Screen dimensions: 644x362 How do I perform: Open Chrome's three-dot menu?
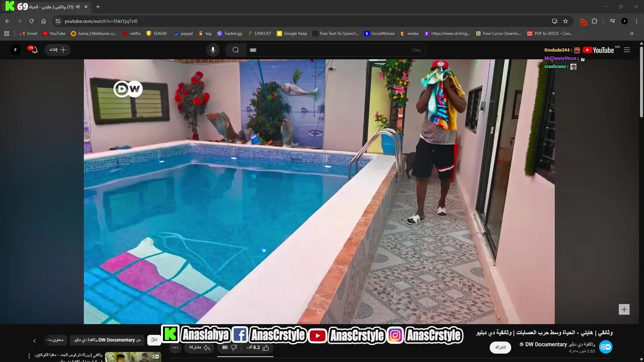[636, 21]
